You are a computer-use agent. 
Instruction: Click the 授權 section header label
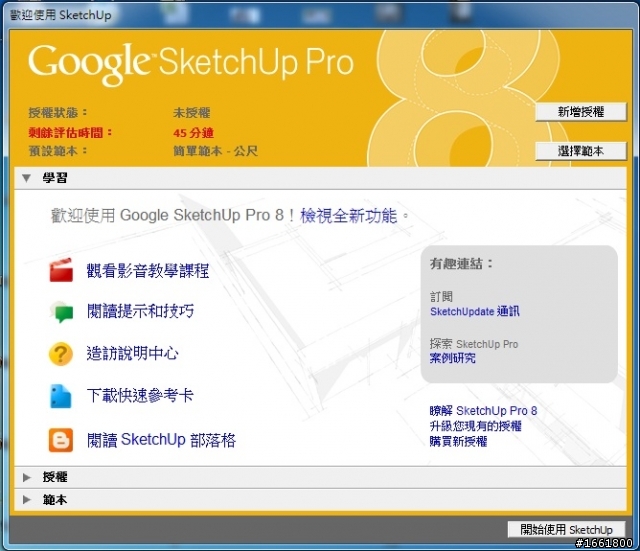pyautogui.click(x=55, y=477)
